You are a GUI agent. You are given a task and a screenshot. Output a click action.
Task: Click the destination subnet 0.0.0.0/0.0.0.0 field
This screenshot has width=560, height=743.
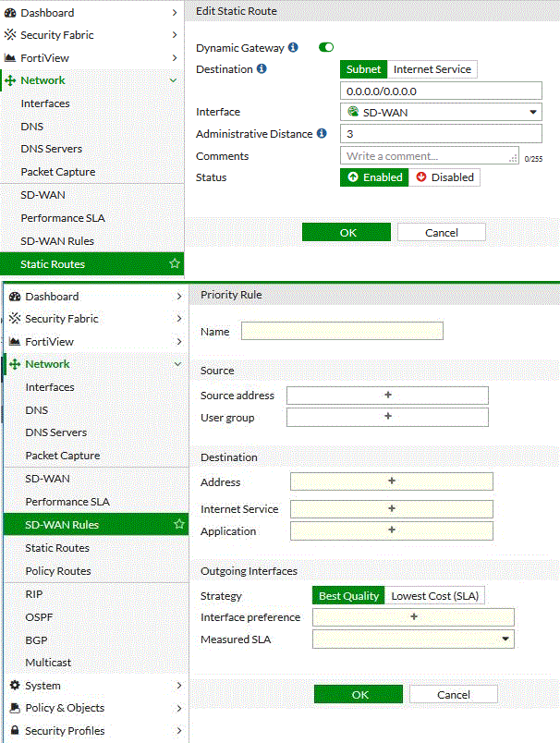coord(441,91)
